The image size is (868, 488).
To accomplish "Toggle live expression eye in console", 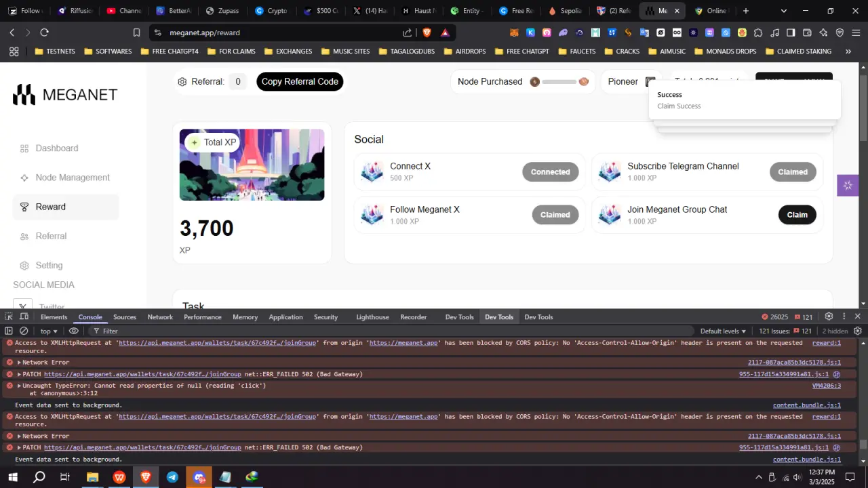I will [x=74, y=331].
